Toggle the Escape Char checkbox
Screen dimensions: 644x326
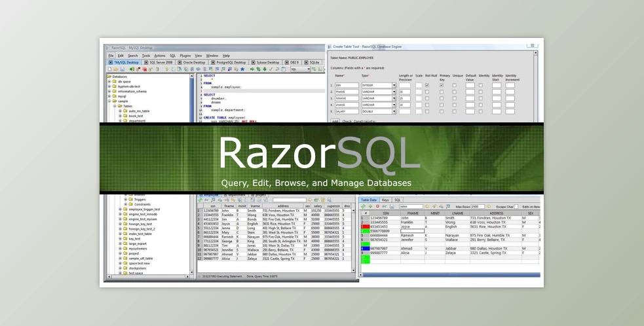[x=516, y=207]
